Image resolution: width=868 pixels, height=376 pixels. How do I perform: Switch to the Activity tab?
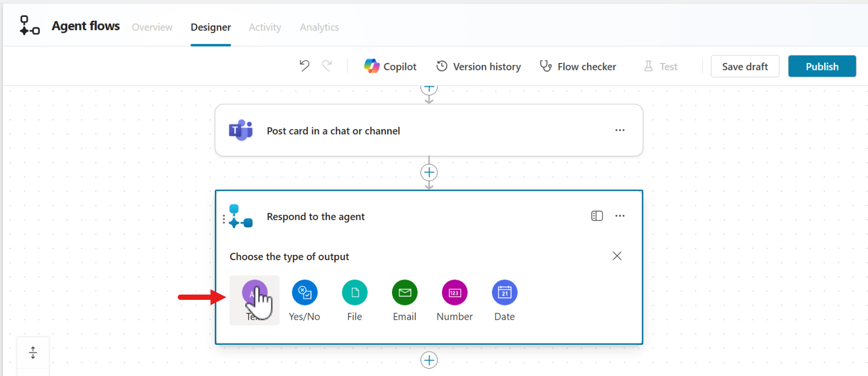265,27
